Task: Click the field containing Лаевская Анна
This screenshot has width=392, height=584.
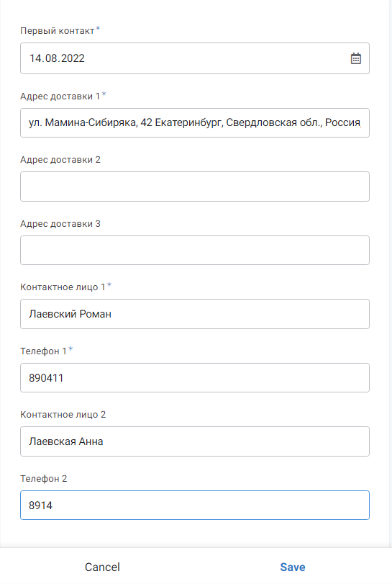Action: coord(194,441)
